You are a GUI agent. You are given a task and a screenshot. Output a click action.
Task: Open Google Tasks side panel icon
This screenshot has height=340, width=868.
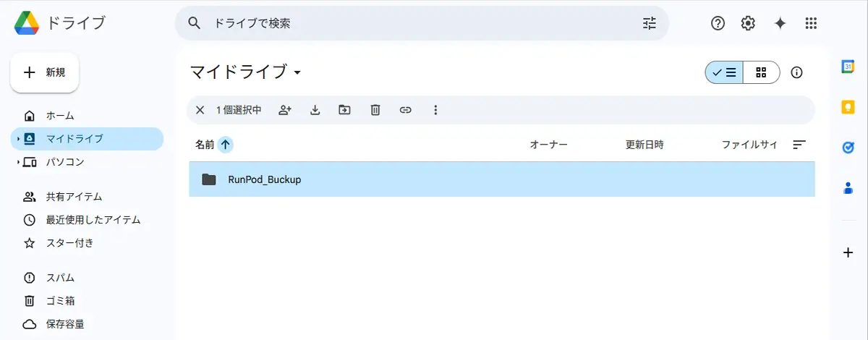point(848,148)
